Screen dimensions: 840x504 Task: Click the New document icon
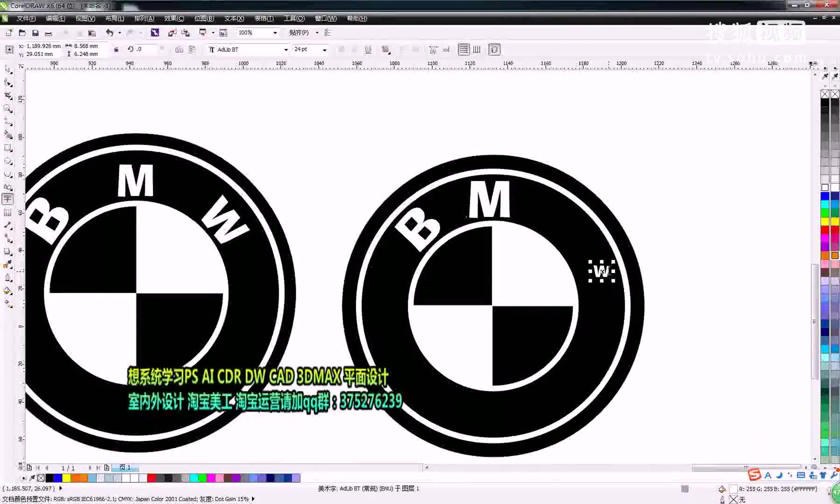coord(9,33)
